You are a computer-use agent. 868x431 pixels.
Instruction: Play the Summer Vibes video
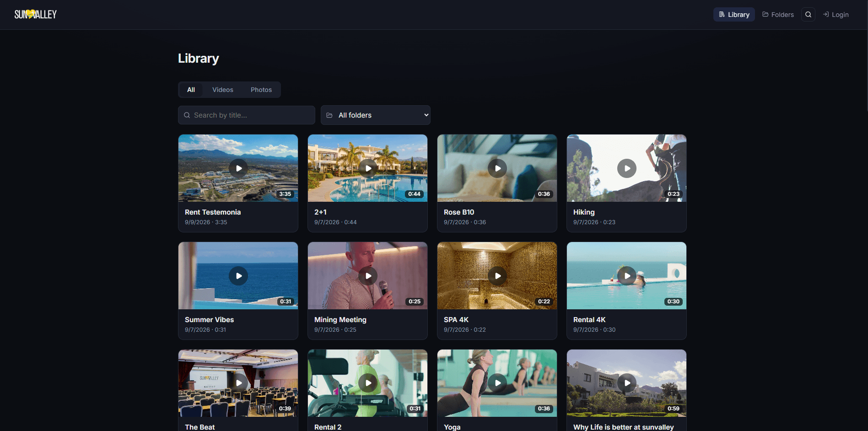coord(238,276)
